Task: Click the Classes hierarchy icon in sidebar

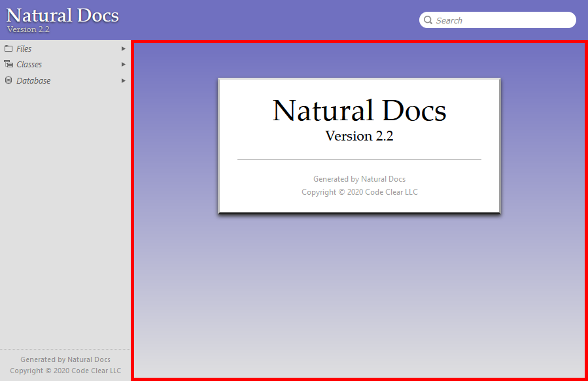Action: tap(9, 64)
